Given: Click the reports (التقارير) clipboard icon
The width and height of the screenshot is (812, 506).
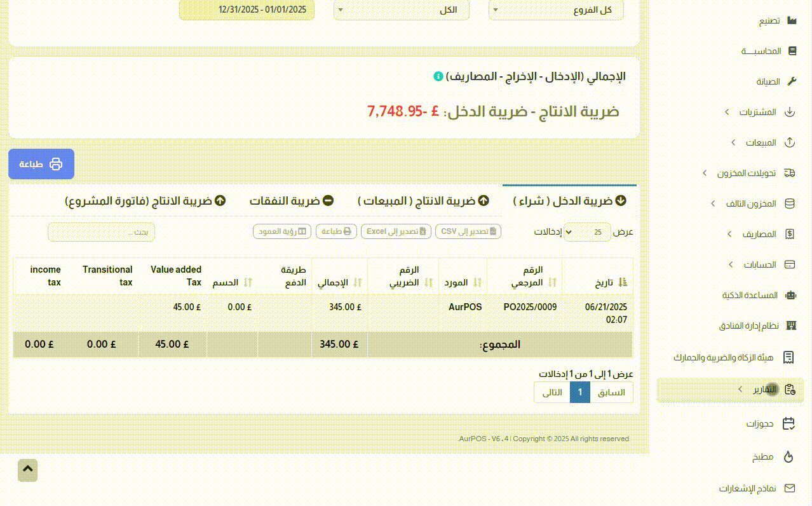Looking at the screenshot, I should pos(790,389).
